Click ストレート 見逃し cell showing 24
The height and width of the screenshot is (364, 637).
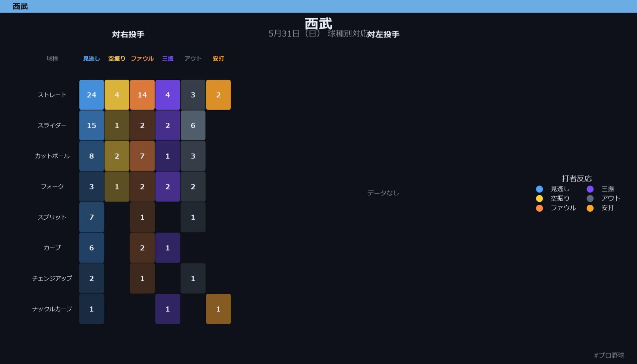click(x=92, y=95)
